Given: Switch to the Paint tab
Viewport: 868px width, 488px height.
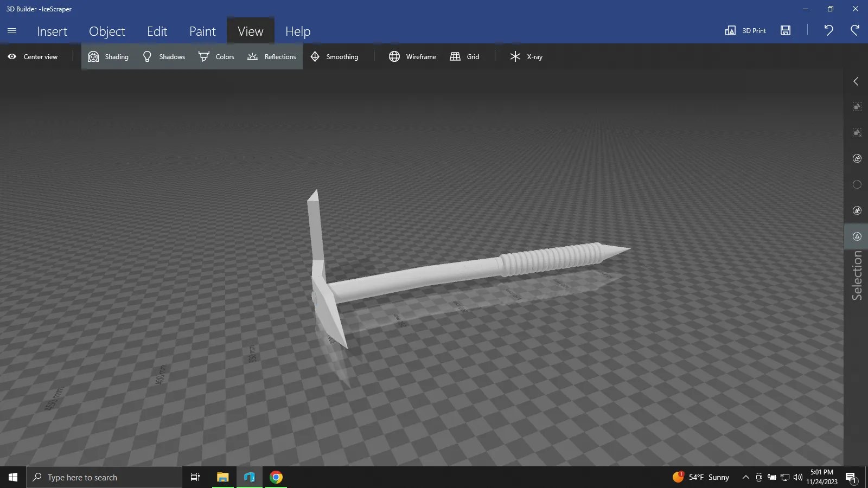Looking at the screenshot, I should 202,31.
